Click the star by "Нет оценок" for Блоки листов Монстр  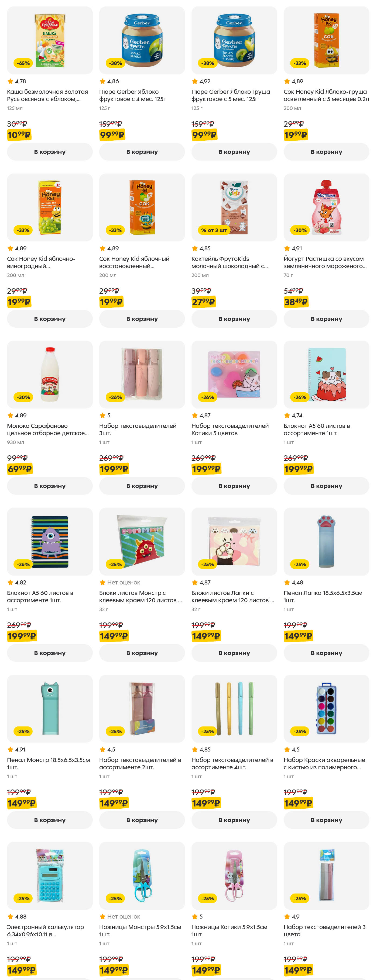[102, 583]
